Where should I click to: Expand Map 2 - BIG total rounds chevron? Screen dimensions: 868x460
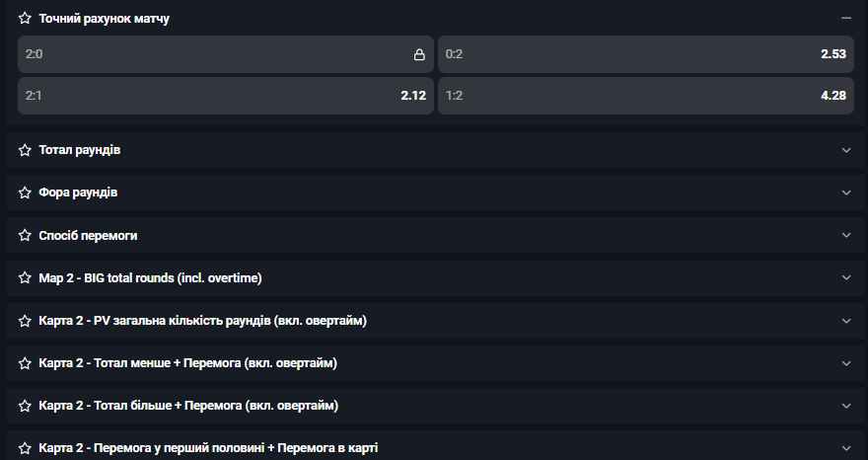[846, 277]
